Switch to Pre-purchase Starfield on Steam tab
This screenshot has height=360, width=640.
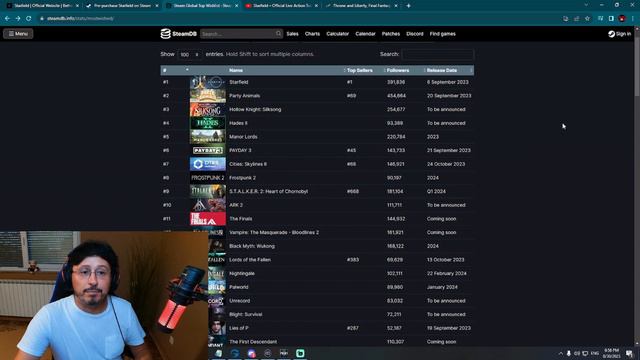122,6
